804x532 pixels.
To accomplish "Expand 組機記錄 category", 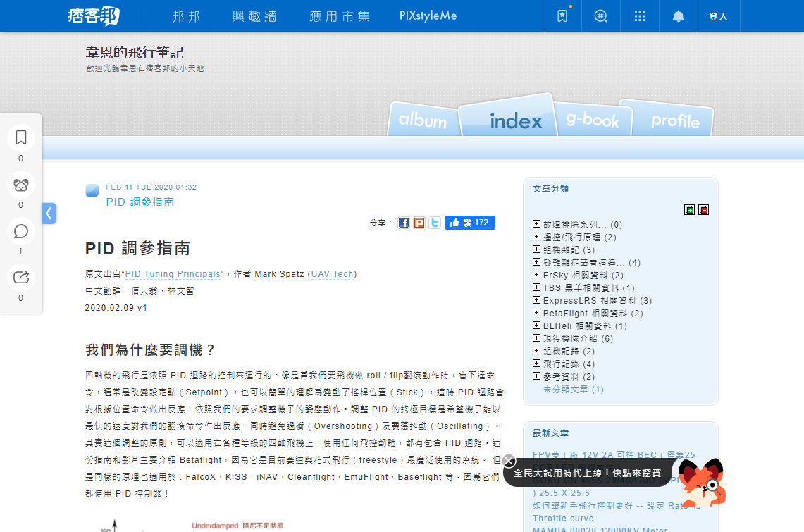I will (x=536, y=351).
